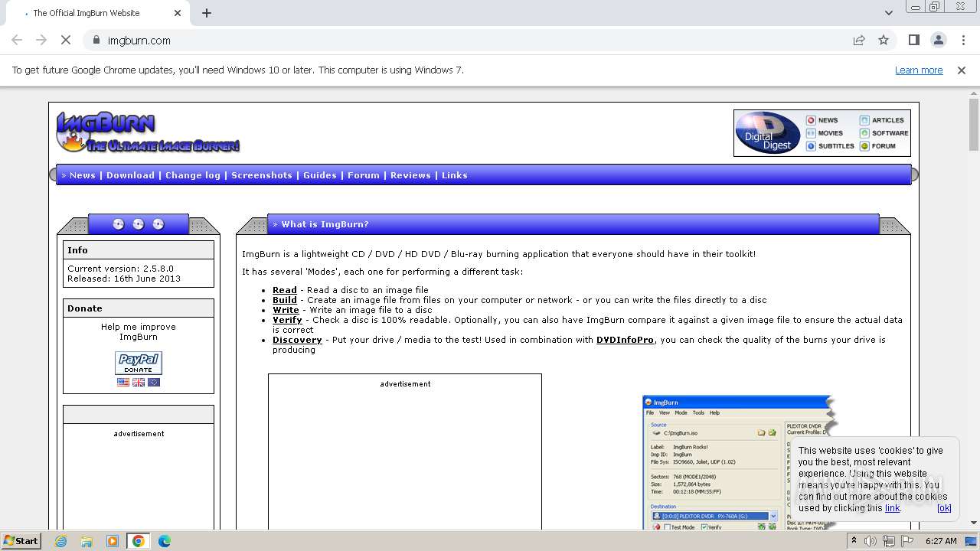Show hidden tray icons
Viewport: 980px width, 551px height.
pyautogui.click(x=855, y=541)
